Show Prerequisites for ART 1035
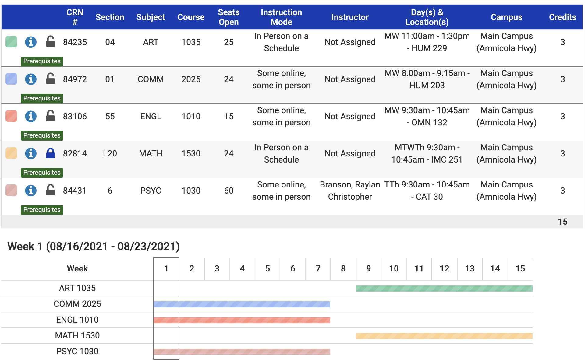588x364 pixels. 42,61
